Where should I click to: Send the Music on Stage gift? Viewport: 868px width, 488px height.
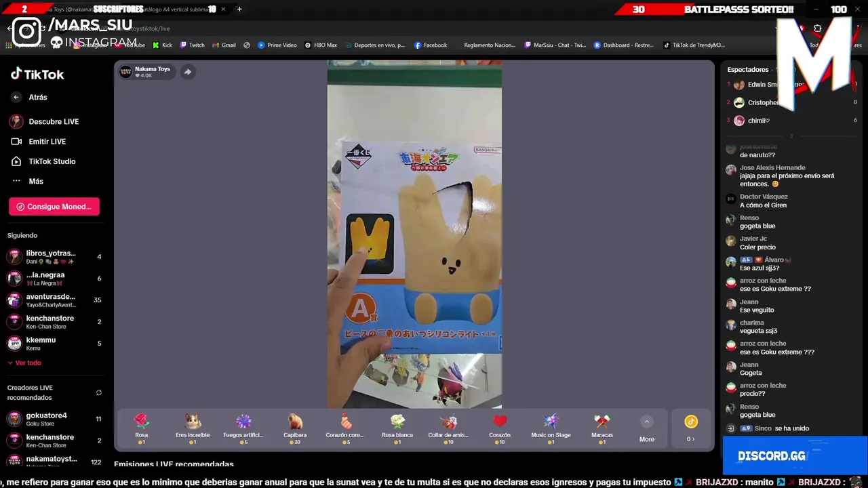pyautogui.click(x=551, y=429)
